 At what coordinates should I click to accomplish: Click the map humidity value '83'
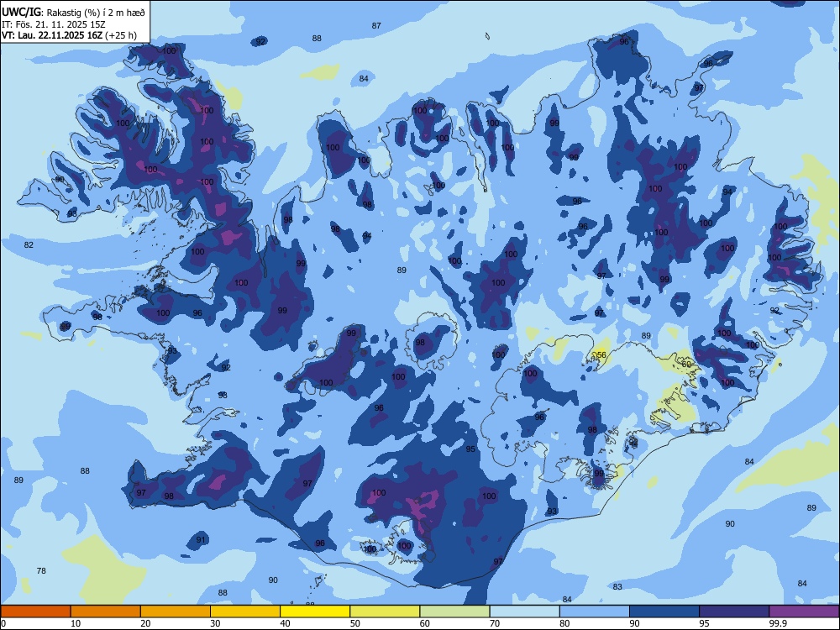click(617, 586)
